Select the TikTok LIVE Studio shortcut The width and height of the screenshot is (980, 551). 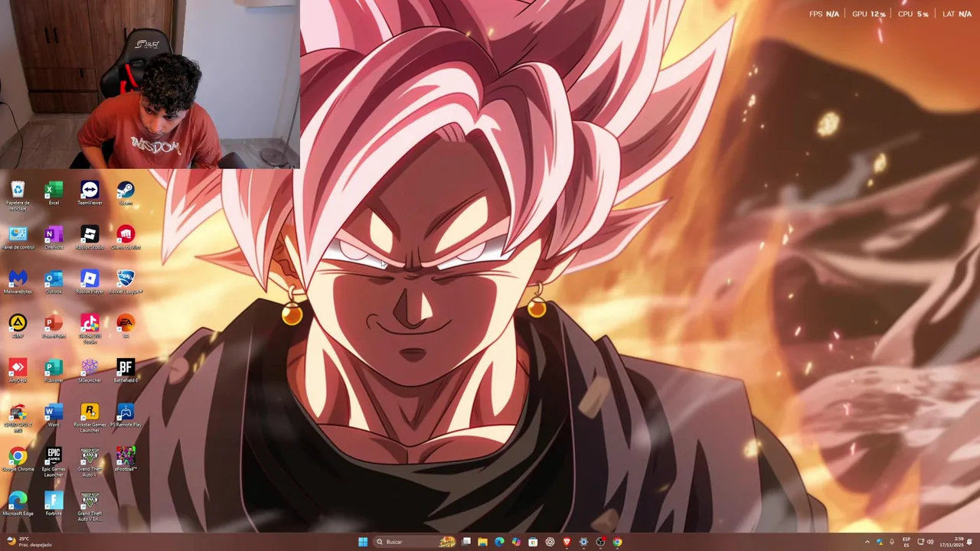coord(90,329)
